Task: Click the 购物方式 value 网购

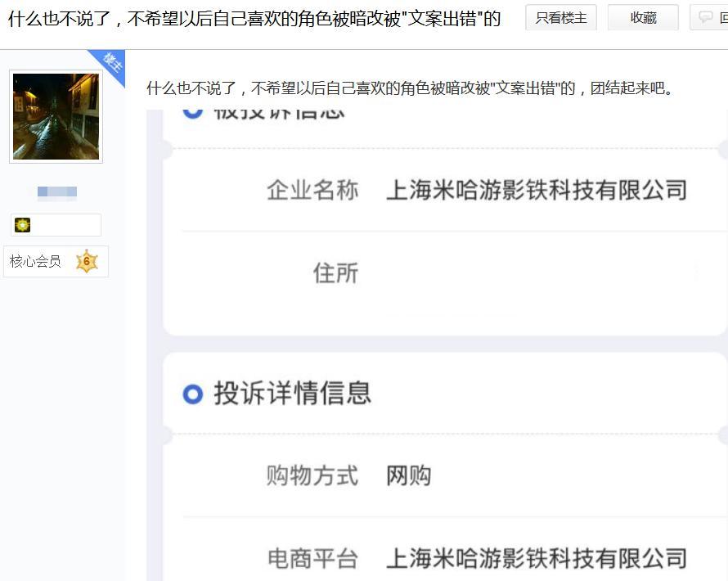Action: click(408, 475)
